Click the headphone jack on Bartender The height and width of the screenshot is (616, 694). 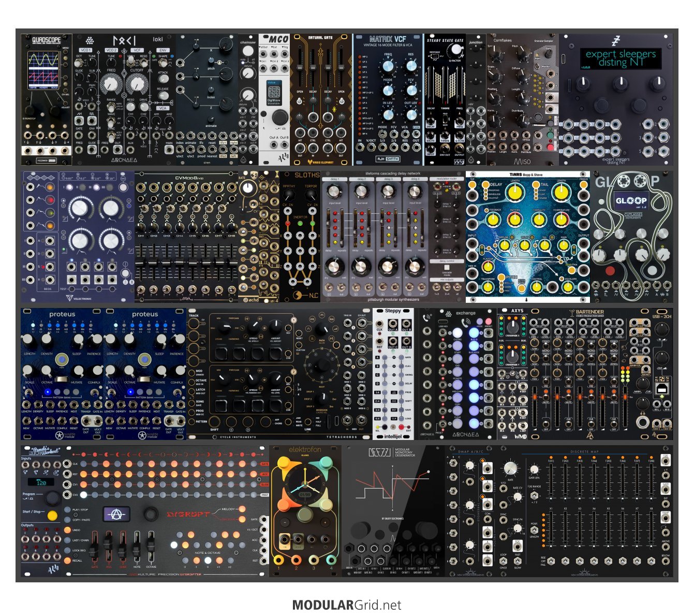coord(642,422)
